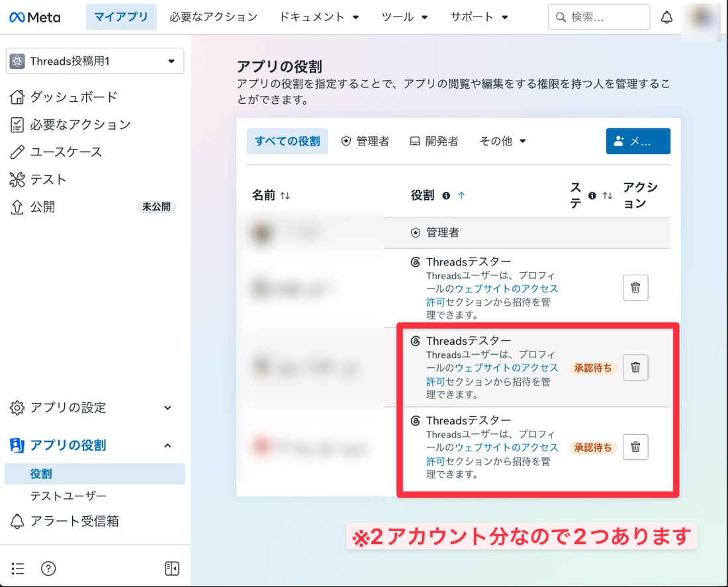Click the Threads icon in first tester row
Image resolution: width=728 pixels, height=587 pixels.
pyautogui.click(x=416, y=262)
